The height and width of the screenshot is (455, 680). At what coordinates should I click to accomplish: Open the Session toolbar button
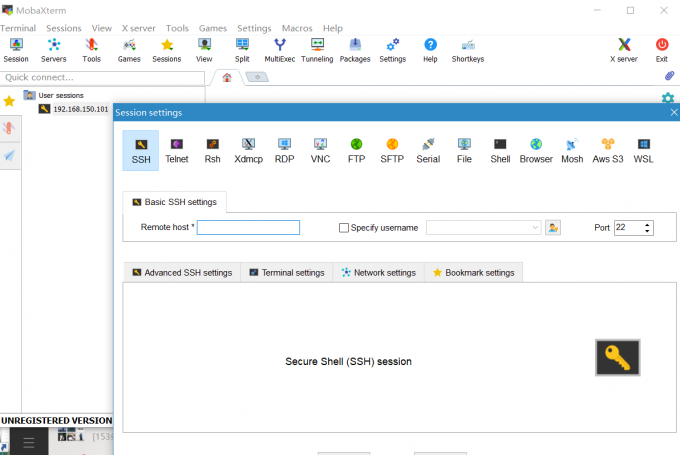click(16, 50)
